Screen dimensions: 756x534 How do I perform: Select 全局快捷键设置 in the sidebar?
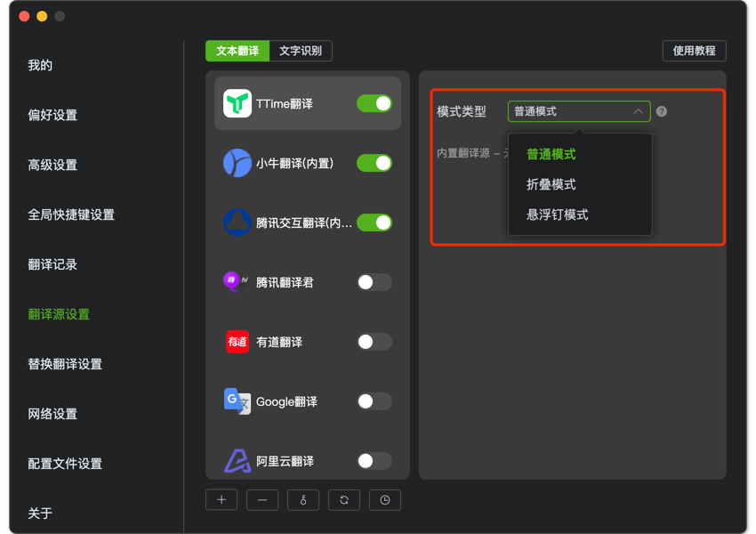tap(71, 214)
